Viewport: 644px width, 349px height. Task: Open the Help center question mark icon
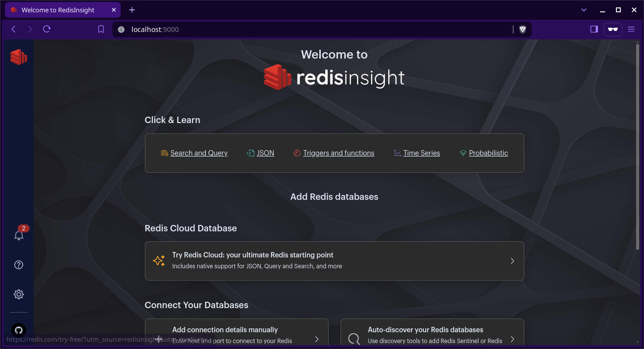click(19, 265)
